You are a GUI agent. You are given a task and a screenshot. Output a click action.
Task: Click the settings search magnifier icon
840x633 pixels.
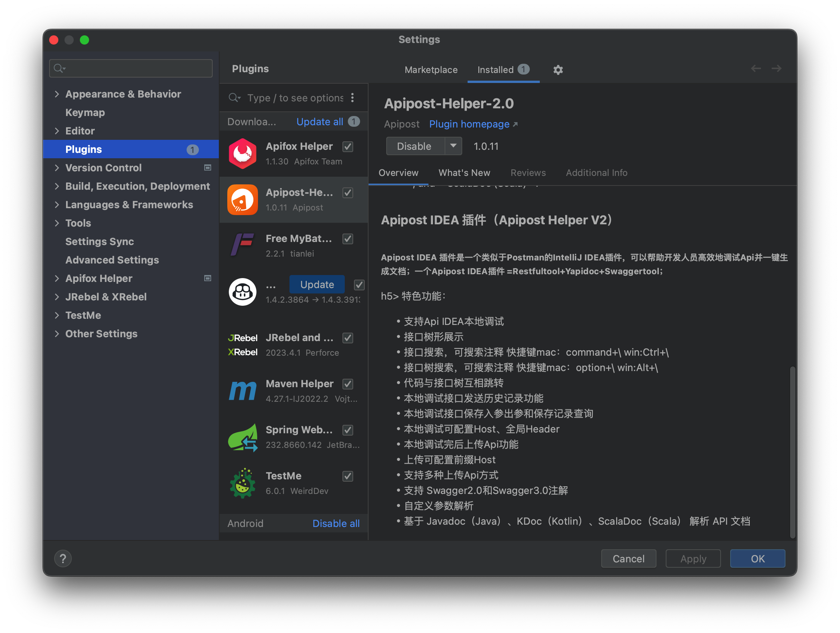point(60,68)
